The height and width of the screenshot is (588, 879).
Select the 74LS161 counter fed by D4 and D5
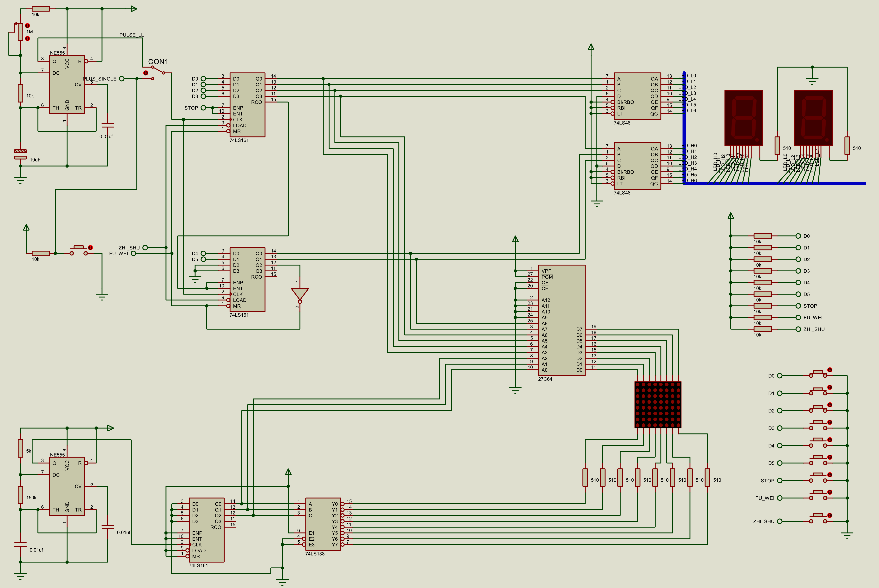247,279
